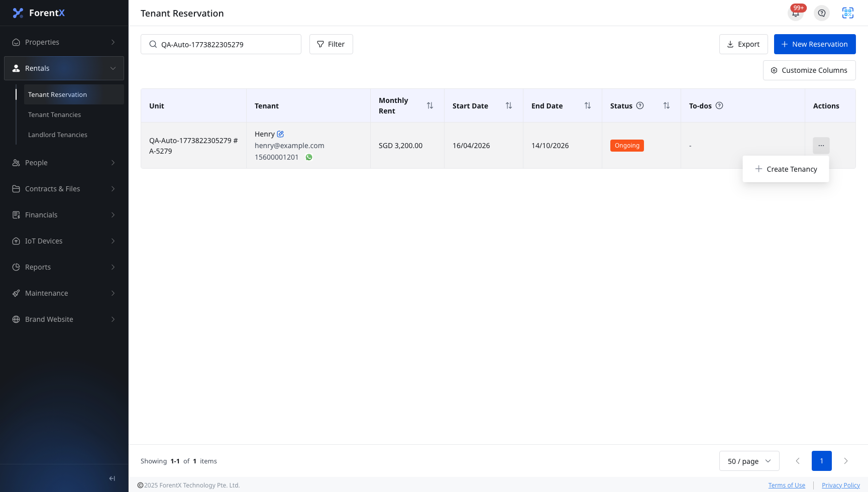Viewport: 868px width, 492px height.
Task: Select page 1 in pagination
Action: (x=822, y=461)
